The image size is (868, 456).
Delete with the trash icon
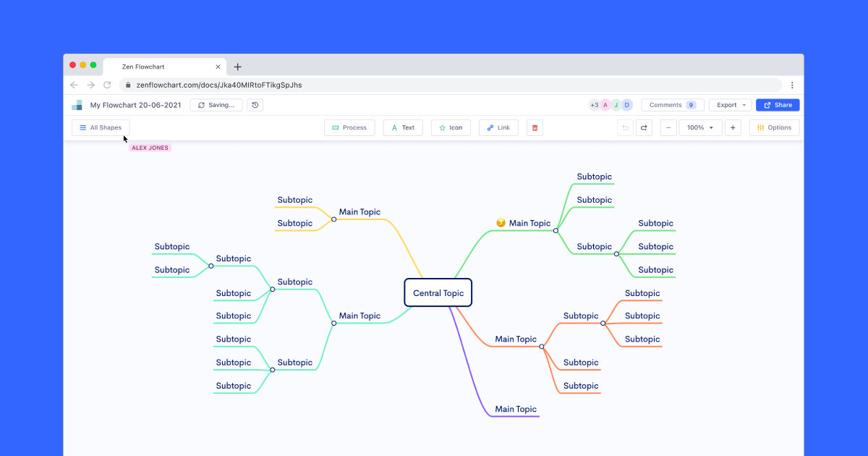pyautogui.click(x=535, y=127)
